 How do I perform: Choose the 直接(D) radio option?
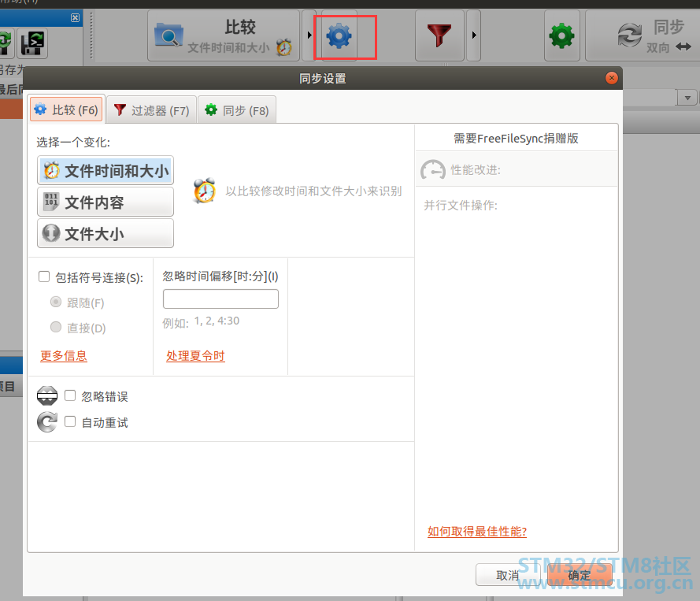pyautogui.click(x=56, y=328)
